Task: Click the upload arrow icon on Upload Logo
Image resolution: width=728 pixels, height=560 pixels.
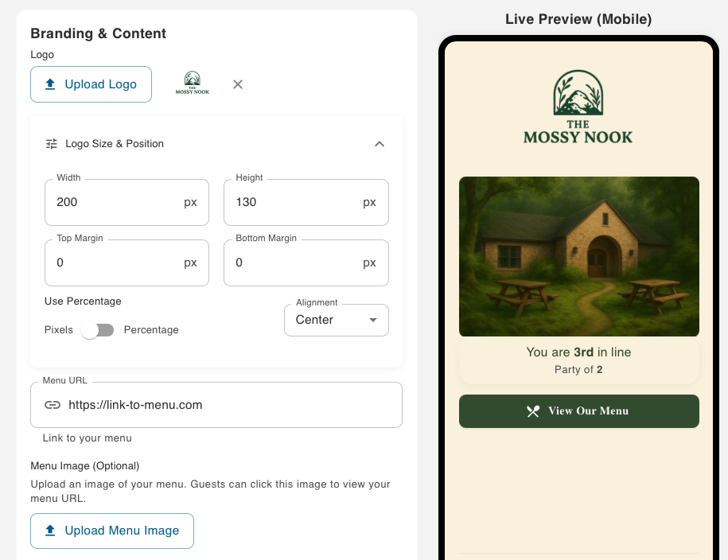Action: click(x=50, y=84)
